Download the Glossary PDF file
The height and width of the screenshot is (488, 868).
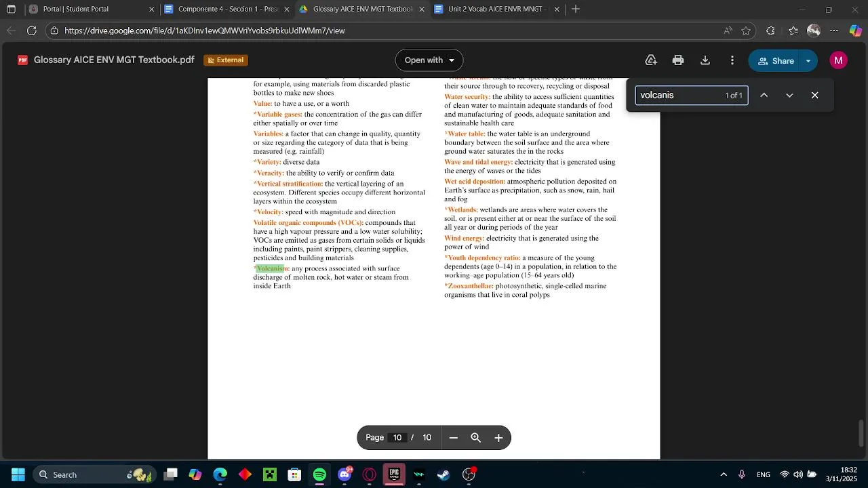pos(705,60)
